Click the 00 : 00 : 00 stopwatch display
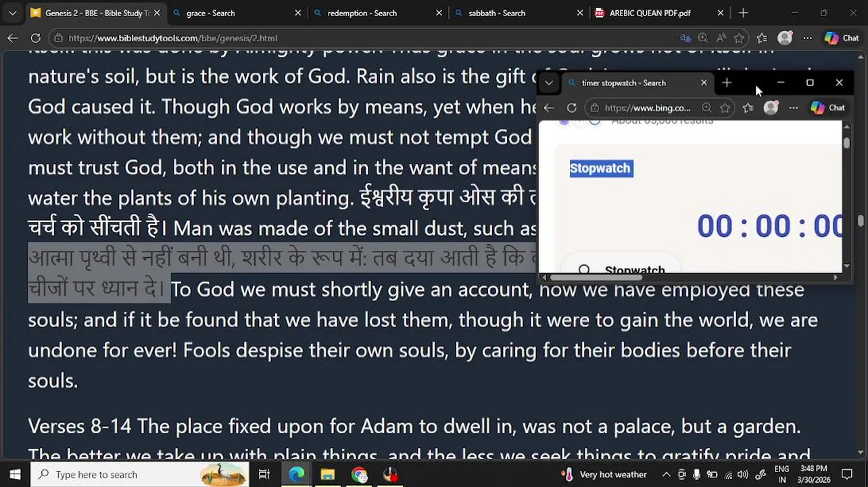Viewport: 868px width, 487px height. click(x=769, y=226)
